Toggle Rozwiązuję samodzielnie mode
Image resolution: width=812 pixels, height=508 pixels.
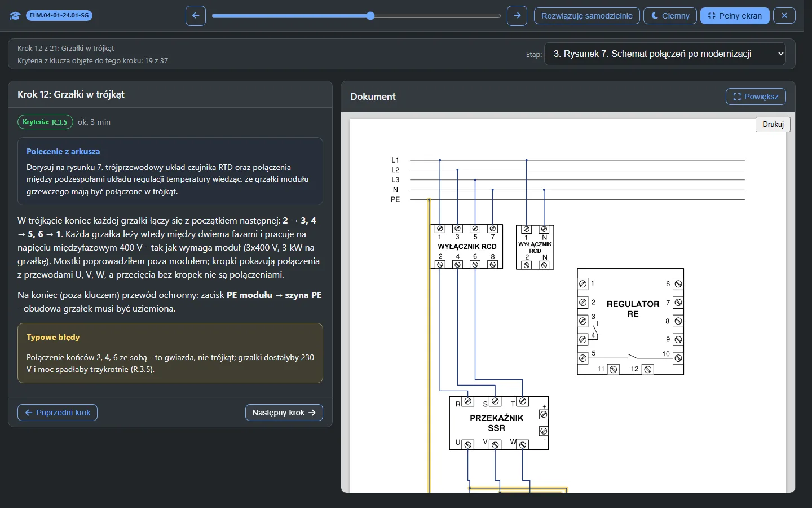587,16
